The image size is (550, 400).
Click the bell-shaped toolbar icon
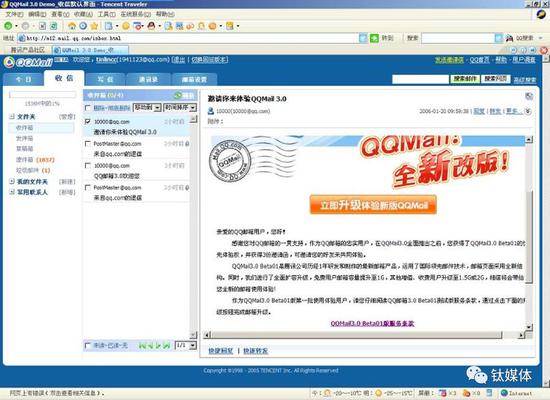point(201,26)
